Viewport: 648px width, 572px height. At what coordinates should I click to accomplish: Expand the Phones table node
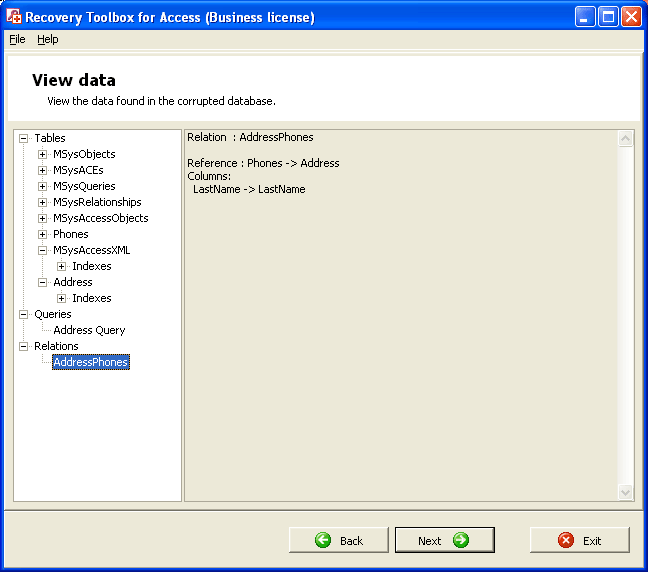point(42,234)
